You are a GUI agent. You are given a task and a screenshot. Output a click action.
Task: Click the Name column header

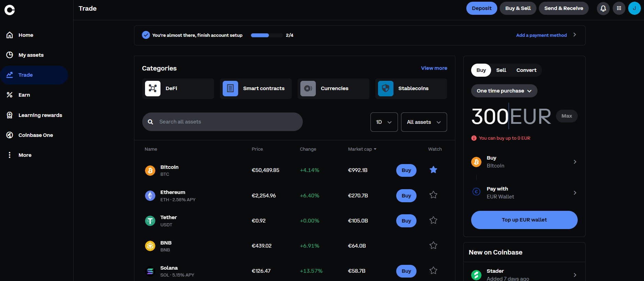pos(151,149)
